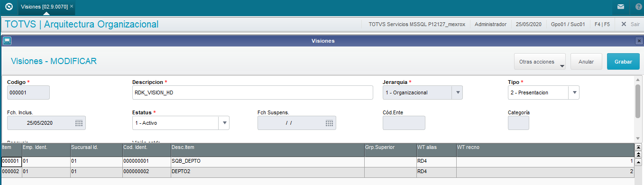Open the Otras acciones dropdown

(x=540, y=62)
